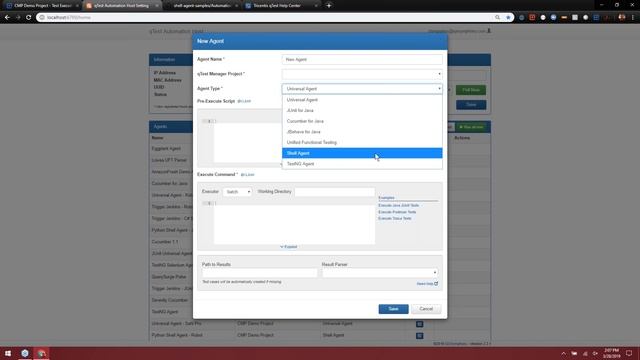This screenshot has width=640, height=360.
Task: Open Execute Postman Tests example
Action: coord(397,212)
